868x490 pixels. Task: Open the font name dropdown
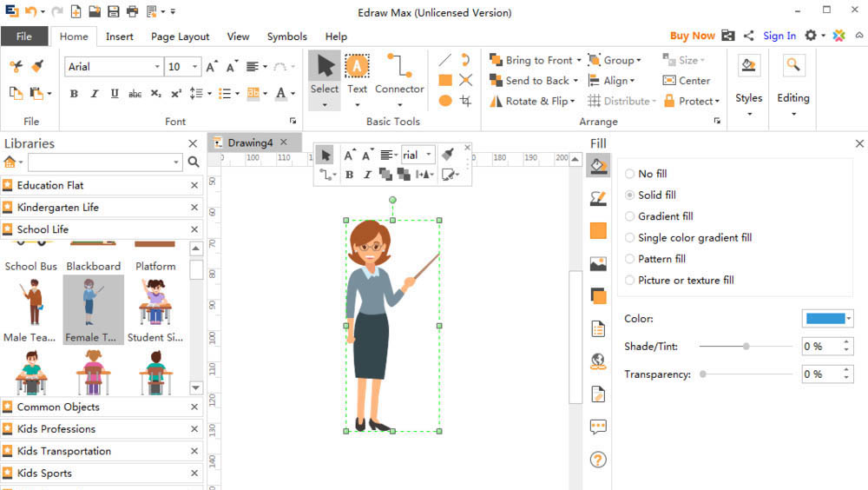click(157, 67)
